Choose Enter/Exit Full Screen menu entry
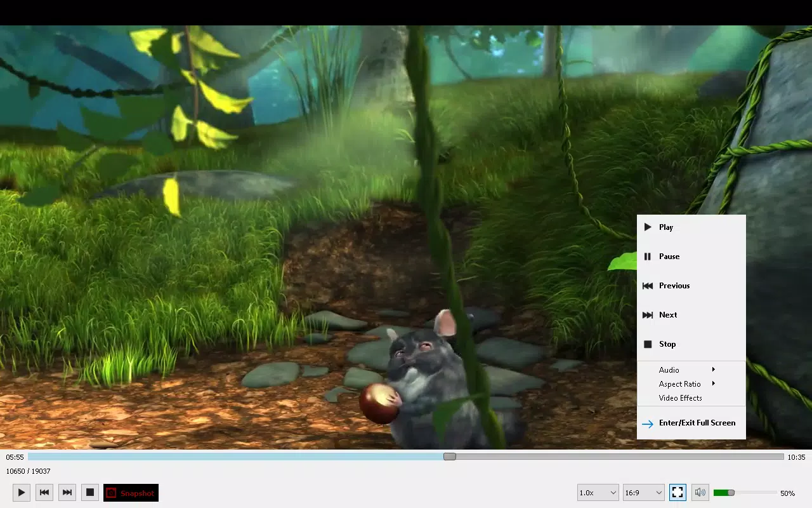The width and height of the screenshot is (812, 508). (691, 423)
